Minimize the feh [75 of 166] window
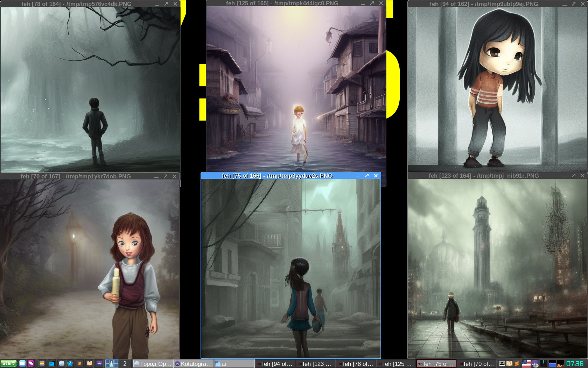The image size is (588, 368). coord(358,176)
